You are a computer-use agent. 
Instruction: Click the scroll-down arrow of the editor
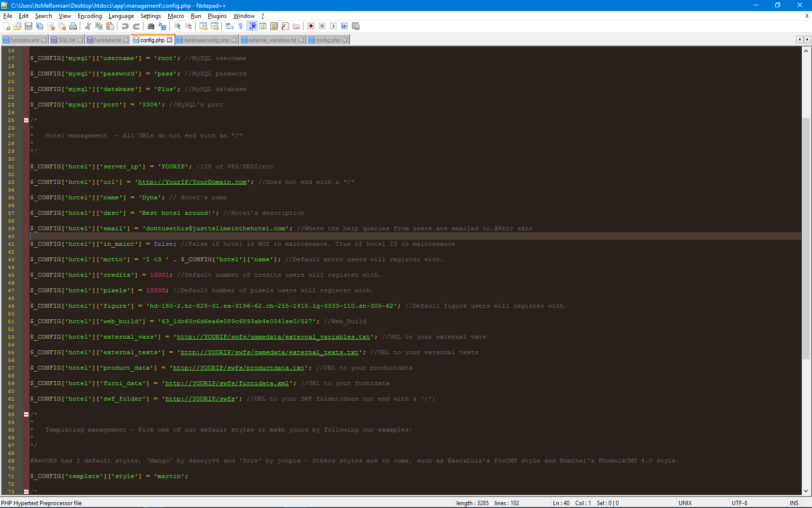[x=806, y=491]
